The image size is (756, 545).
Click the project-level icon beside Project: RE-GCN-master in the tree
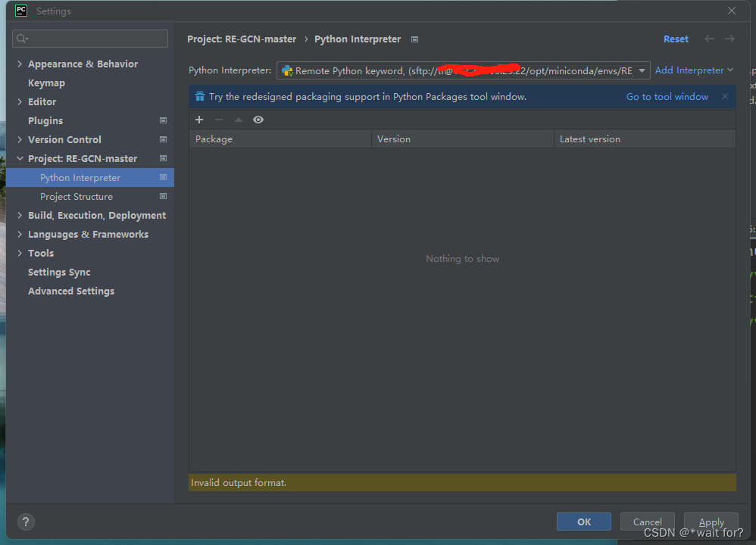164,158
